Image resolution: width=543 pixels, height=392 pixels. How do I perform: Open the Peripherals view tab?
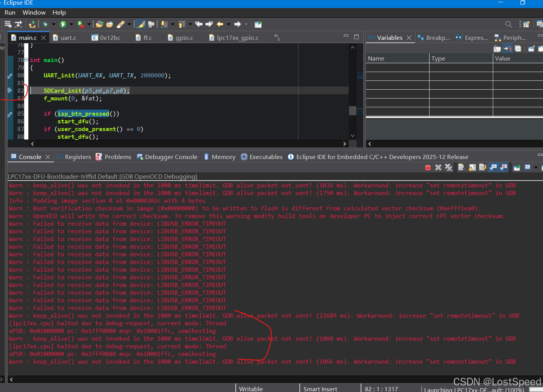[x=510, y=38]
